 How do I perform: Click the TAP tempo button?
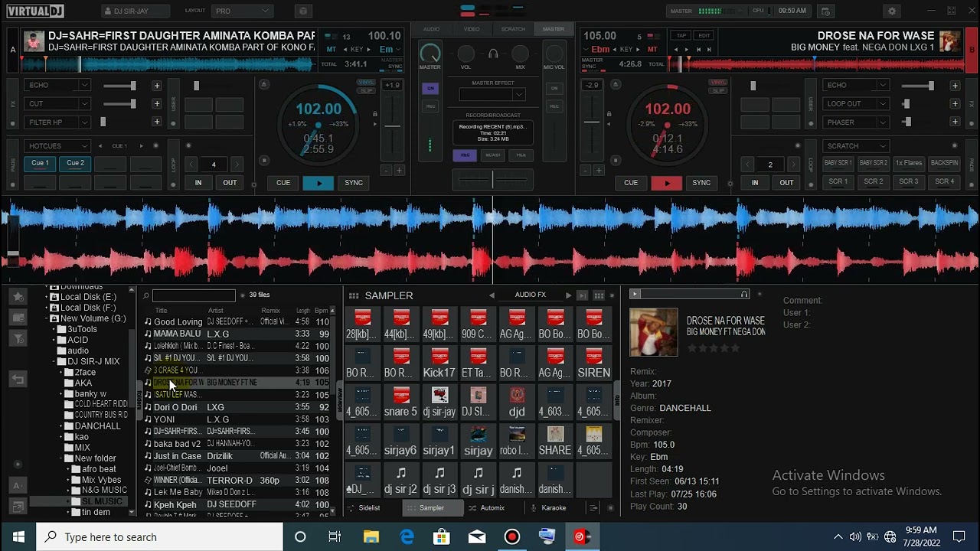(x=680, y=36)
